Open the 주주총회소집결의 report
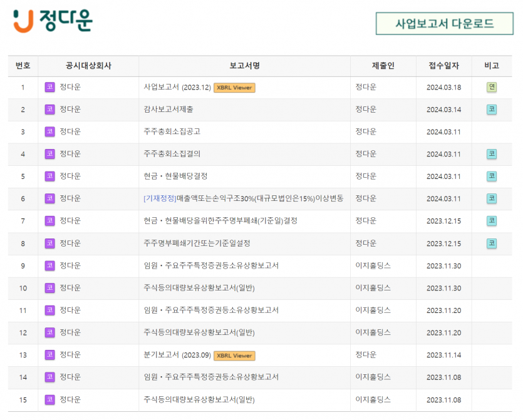This screenshot has height=420, width=523. point(172,154)
